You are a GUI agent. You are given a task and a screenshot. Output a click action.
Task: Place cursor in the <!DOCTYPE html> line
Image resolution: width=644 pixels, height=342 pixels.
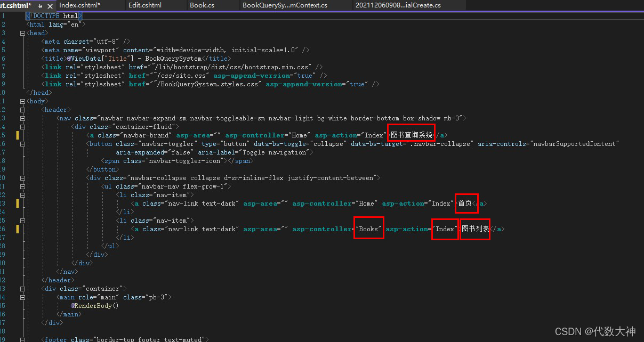click(x=54, y=16)
